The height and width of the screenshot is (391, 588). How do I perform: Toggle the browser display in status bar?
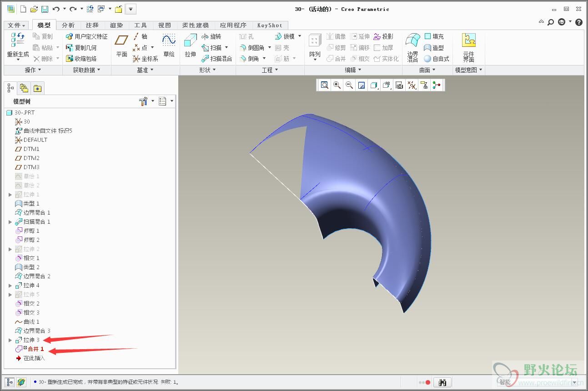pos(21,383)
